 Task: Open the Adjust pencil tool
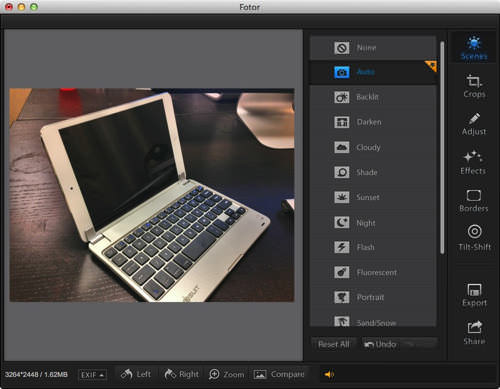pyautogui.click(x=474, y=119)
